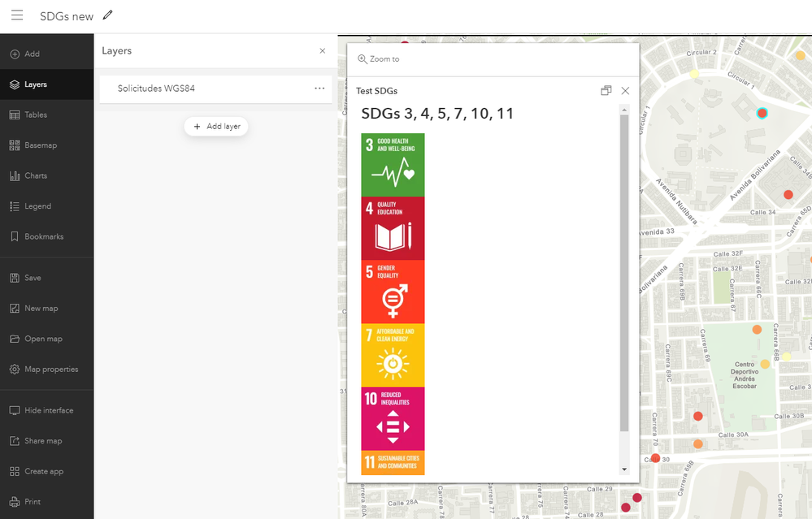Select Share map option

[x=46, y=441]
